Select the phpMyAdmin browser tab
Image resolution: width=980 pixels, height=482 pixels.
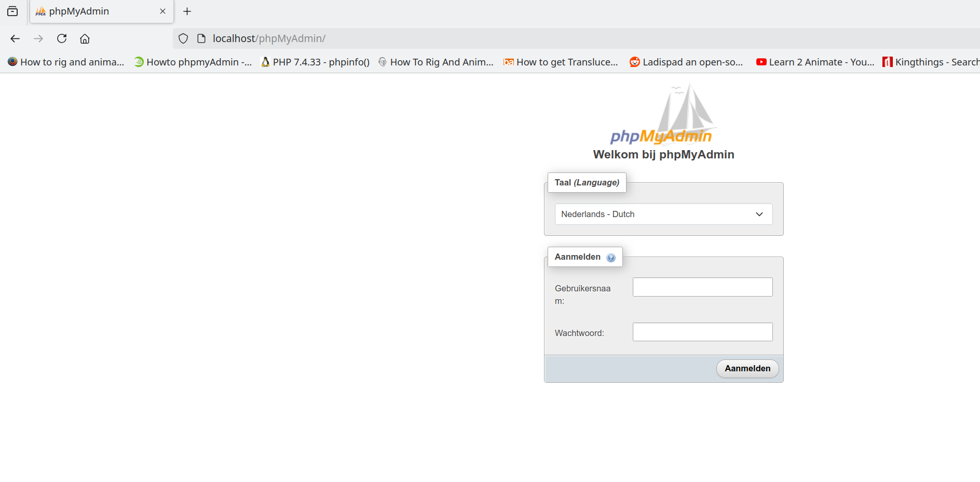coord(93,11)
